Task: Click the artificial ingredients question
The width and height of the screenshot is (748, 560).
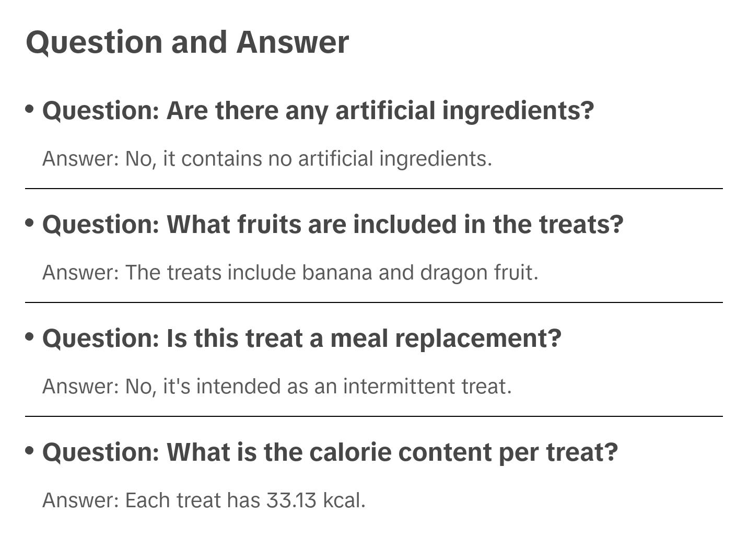Action: 318,111
